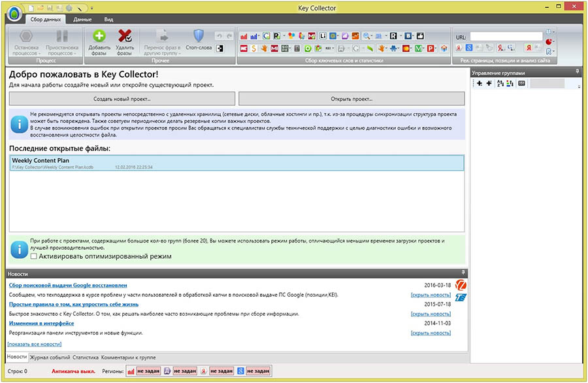Open the dropdown arrow beside the magnifying glass icon
Screen dimensions: 588x383
click(x=372, y=36)
